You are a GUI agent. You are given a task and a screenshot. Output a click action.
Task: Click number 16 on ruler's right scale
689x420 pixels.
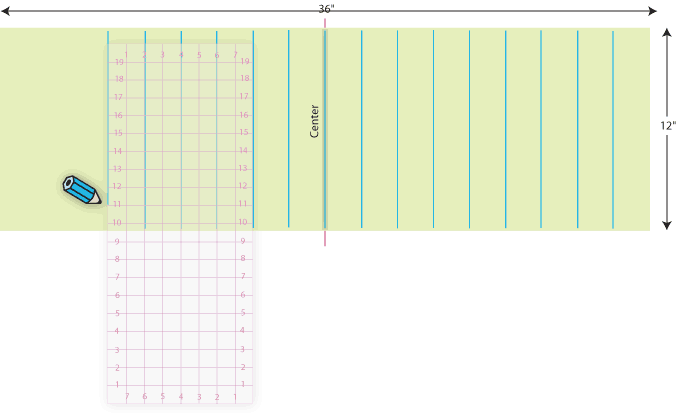click(x=244, y=115)
